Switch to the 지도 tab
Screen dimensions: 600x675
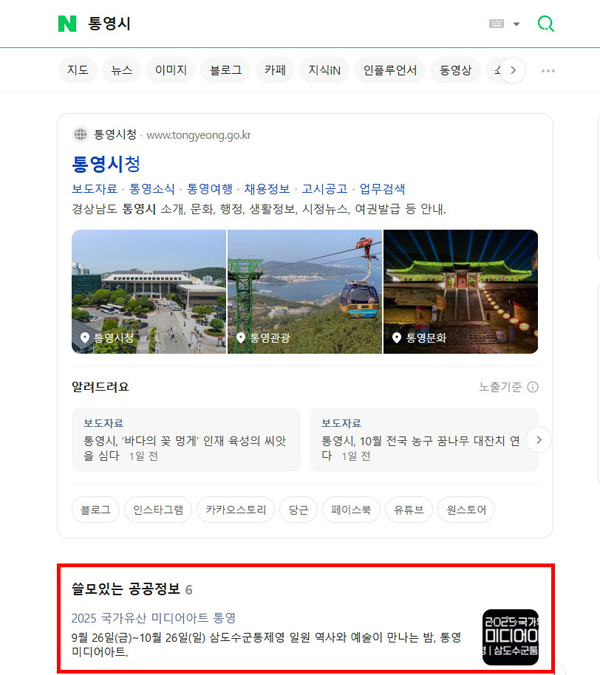pos(78,70)
